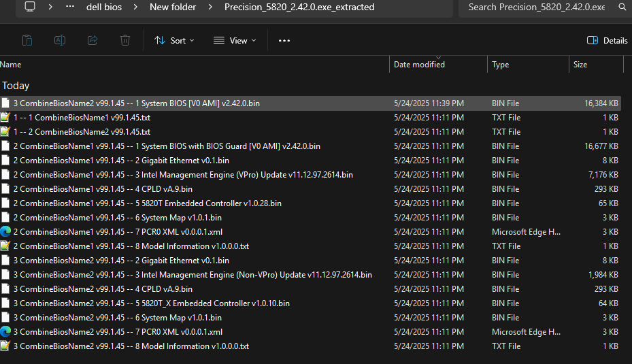Viewport: 632px width, 364px height.
Task: Focus the Search Precision_5820 search box
Action: (x=537, y=7)
